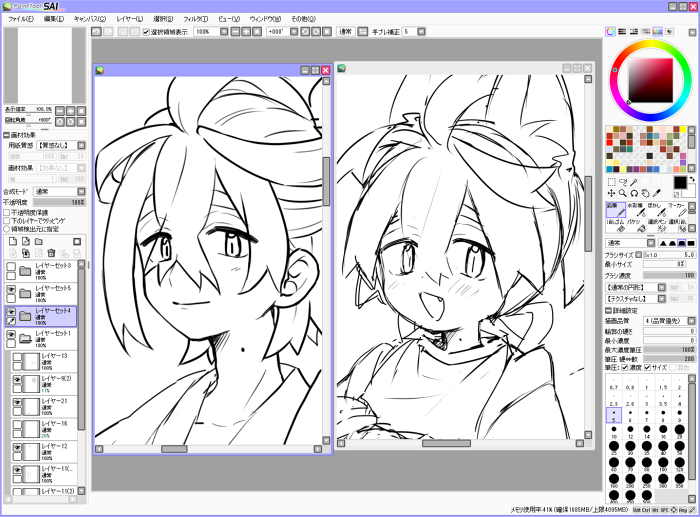Select the lasso selection tool
The width and height of the screenshot is (700, 517).
[623, 182]
